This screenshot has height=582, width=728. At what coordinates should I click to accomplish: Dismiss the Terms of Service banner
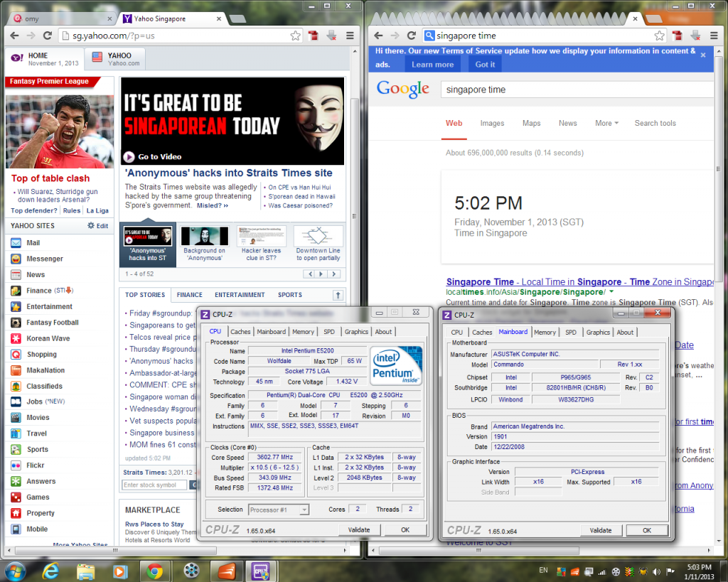click(x=703, y=55)
